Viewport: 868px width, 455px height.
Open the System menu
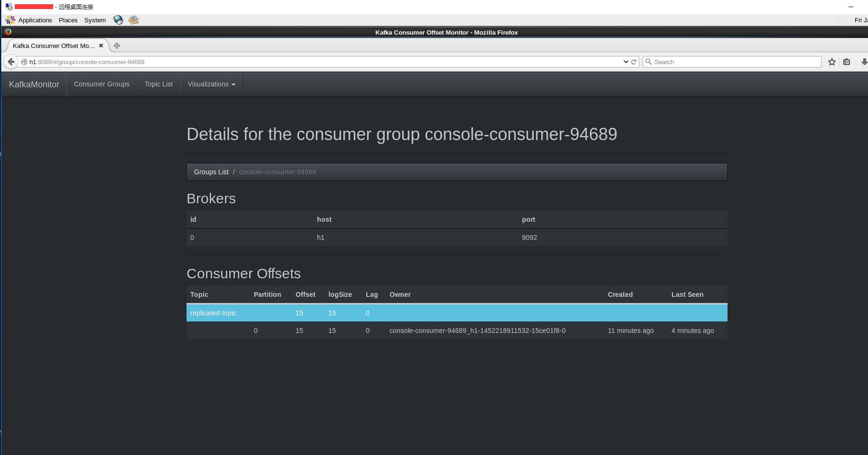tap(95, 20)
